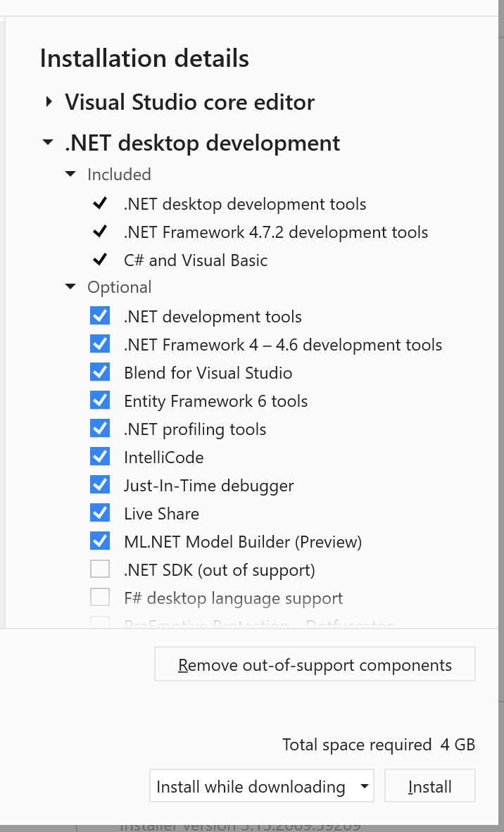Viewport: 504px width, 832px height.
Task: Click the IntelliCode label text
Action: (x=163, y=458)
